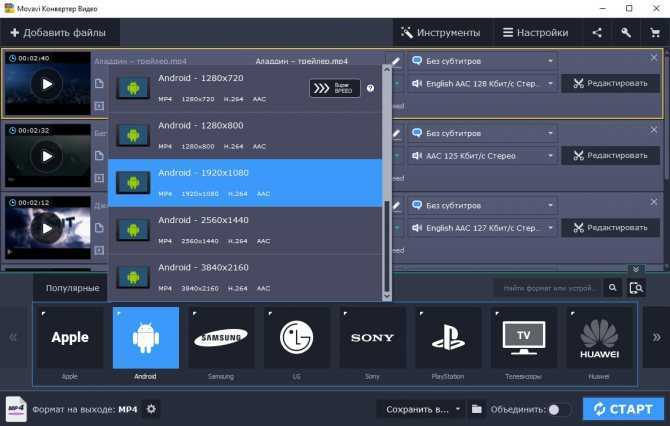Image resolution: width=670 pixels, height=426 pixels.
Task: Click the magnifier search icon
Action: coord(613,288)
